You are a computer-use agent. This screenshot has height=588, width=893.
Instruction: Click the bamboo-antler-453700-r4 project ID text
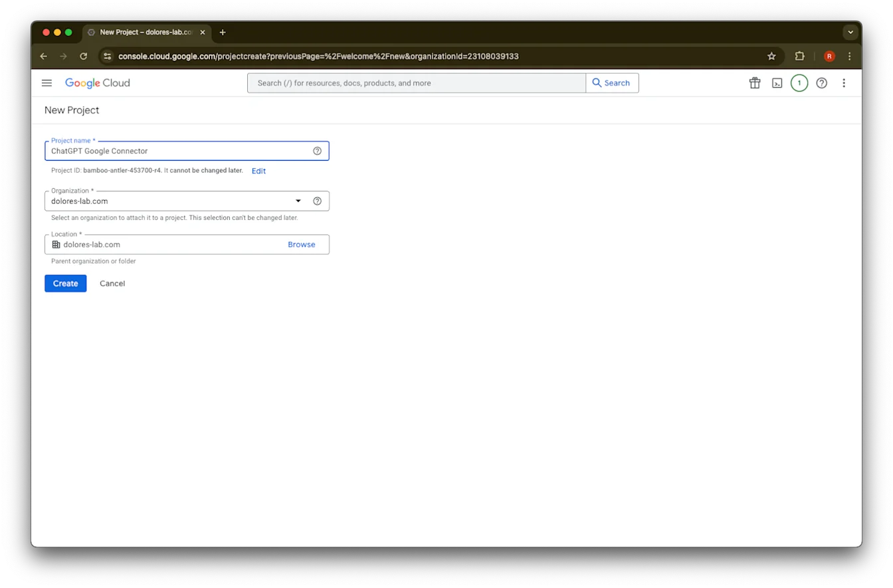click(x=122, y=171)
